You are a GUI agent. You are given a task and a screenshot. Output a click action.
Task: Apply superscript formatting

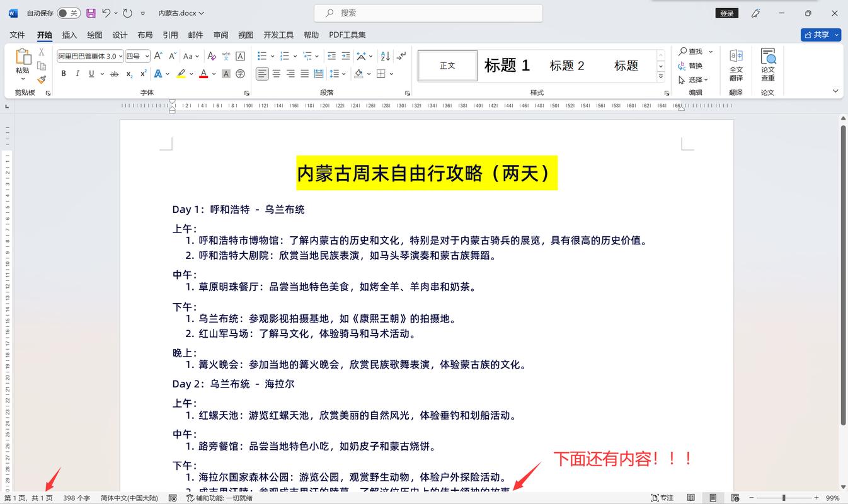(143, 74)
